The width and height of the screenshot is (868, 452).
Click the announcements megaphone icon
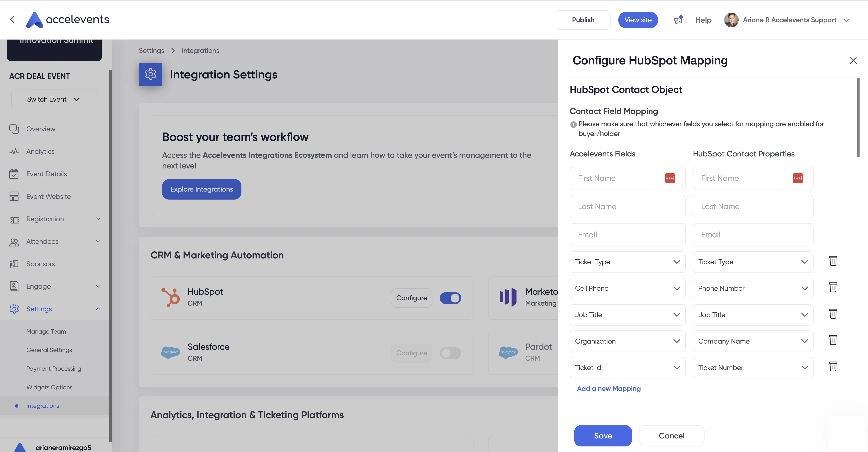pos(678,20)
